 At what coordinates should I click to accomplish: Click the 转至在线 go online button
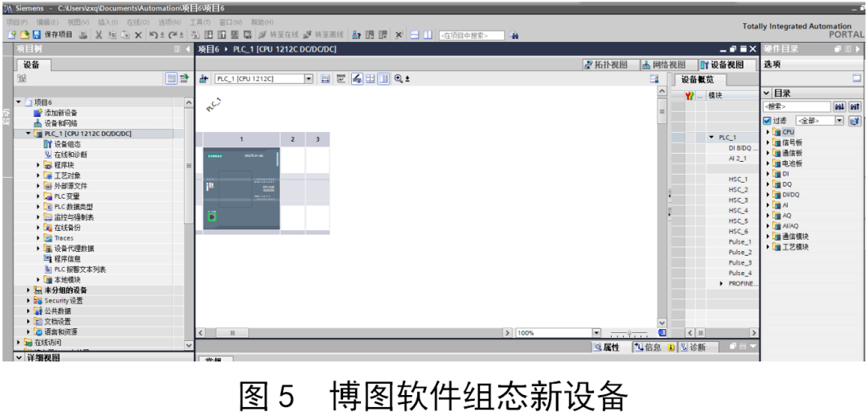tap(278, 35)
